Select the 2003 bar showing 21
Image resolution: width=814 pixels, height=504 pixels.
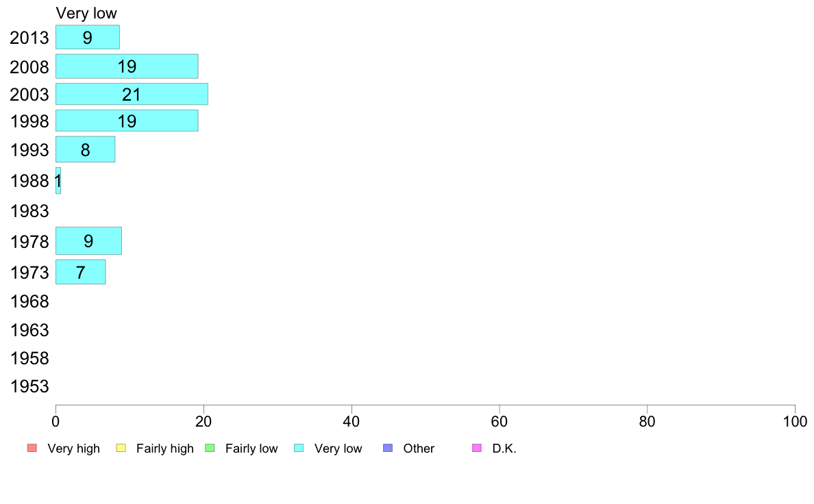(x=132, y=94)
